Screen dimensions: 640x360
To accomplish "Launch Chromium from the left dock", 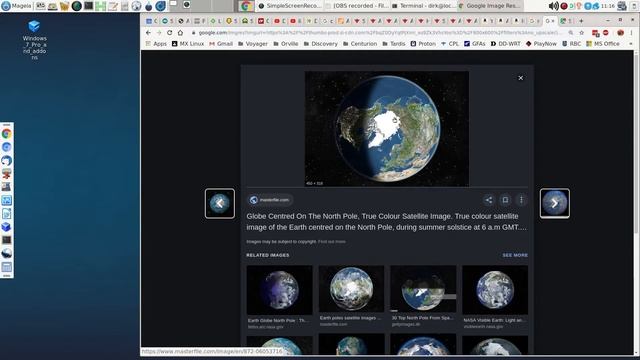I will click(7, 147).
